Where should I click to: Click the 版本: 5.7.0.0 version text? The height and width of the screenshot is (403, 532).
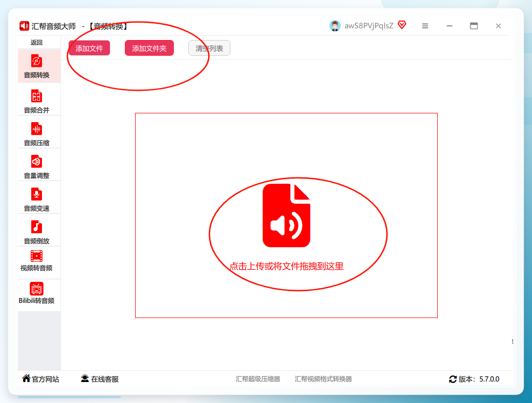(479, 379)
